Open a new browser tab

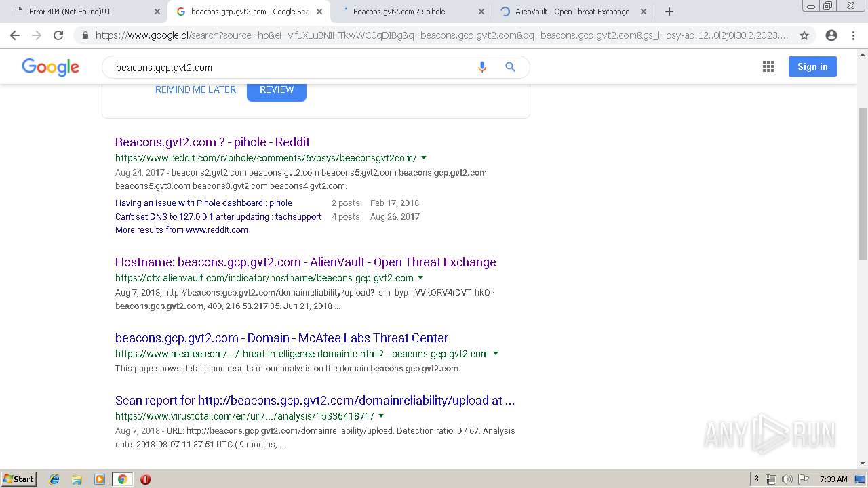tap(669, 12)
